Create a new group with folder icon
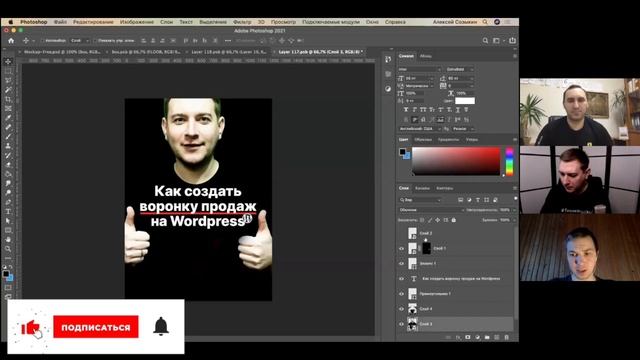 click(487, 338)
